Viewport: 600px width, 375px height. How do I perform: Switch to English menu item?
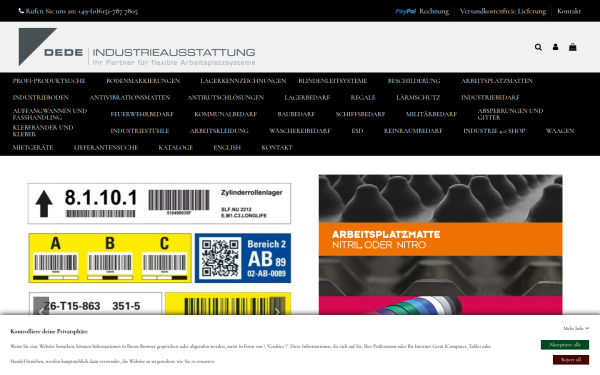point(227,147)
